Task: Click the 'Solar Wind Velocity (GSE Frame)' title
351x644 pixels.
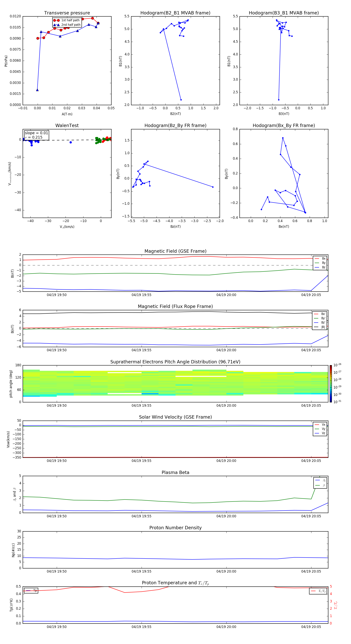Action: click(x=175, y=417)
